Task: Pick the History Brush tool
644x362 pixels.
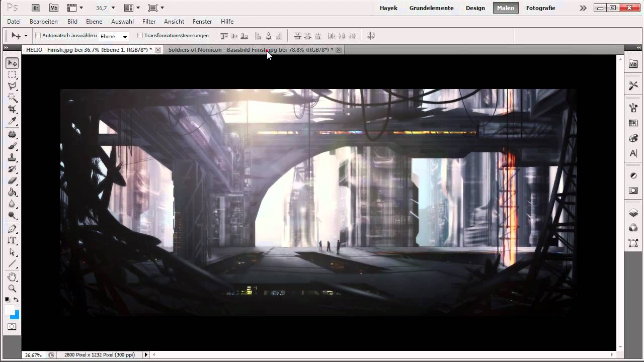Action: point(12,169)
